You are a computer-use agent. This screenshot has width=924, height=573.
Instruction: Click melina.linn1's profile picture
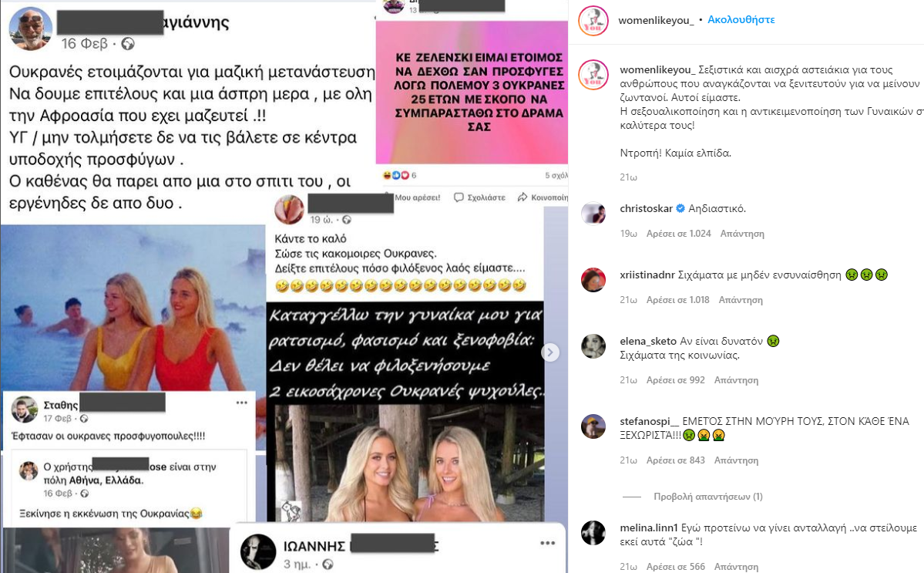(x=593, y=532)
